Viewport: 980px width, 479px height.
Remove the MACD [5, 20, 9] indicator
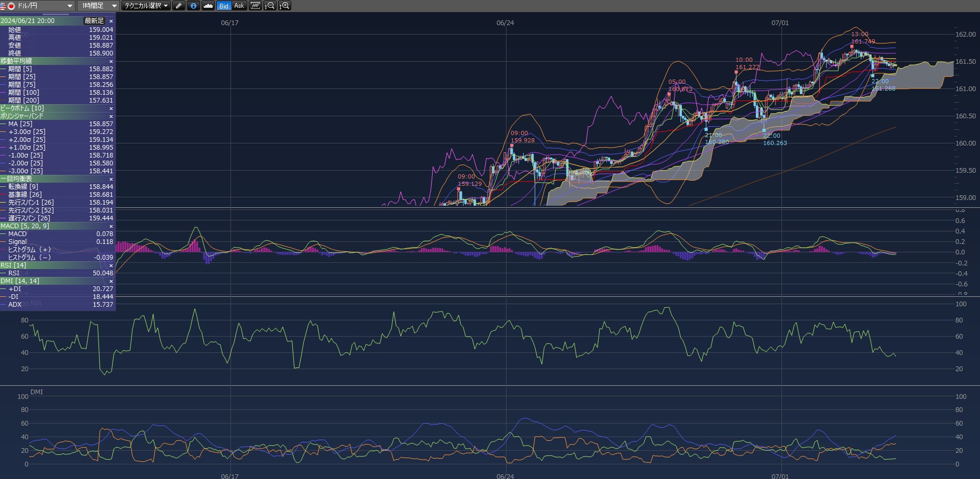[x=111, y=226]
